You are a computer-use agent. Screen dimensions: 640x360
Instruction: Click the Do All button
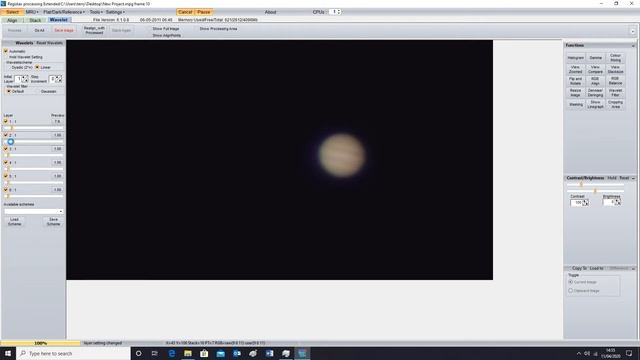point(39,31)
